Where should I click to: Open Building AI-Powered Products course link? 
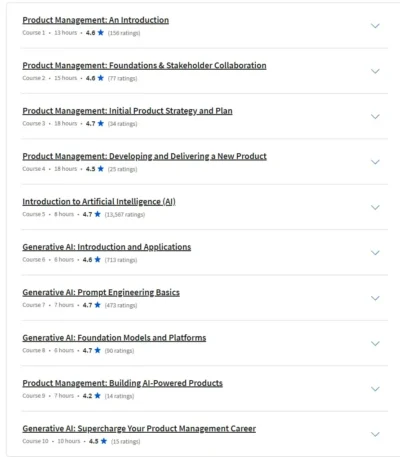[x=122, y=383]
